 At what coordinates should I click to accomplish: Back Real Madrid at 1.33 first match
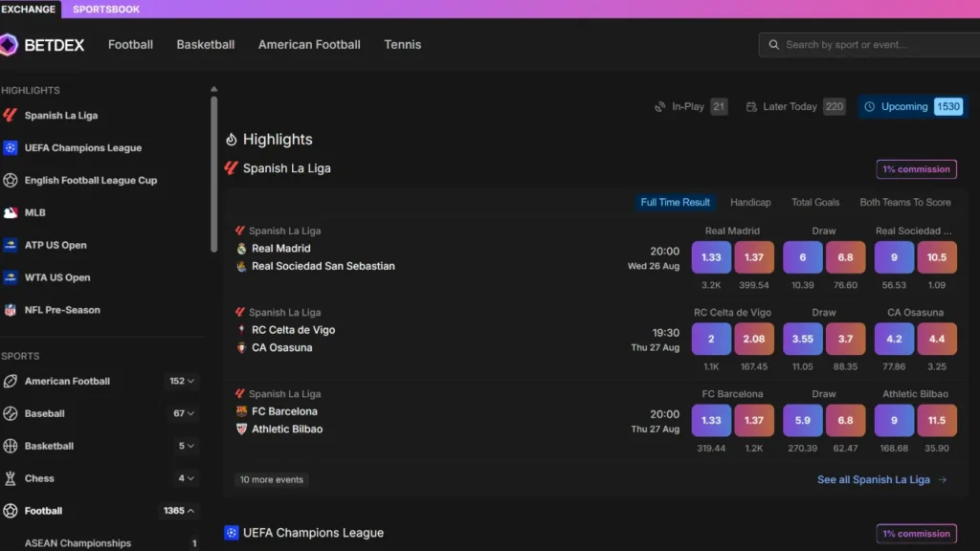pos(711,257)
